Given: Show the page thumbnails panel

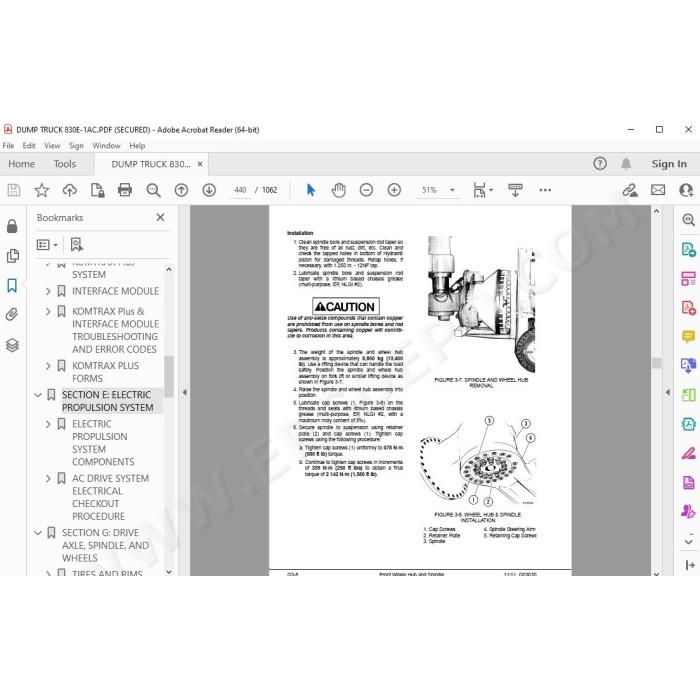Looking at the screenshot, I should pyautogui.click(x=12, y=256).
